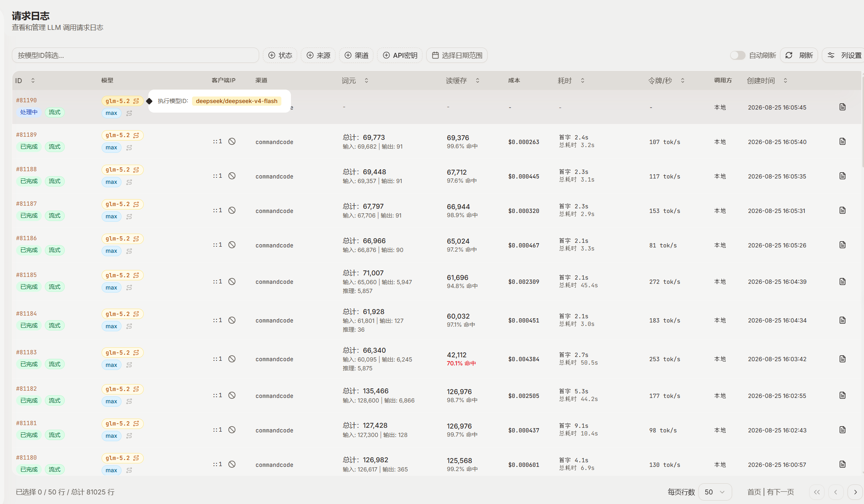Sort by 令牌/秒 column
The height and width of the screenshot is (504, 864).
point(666,80)
